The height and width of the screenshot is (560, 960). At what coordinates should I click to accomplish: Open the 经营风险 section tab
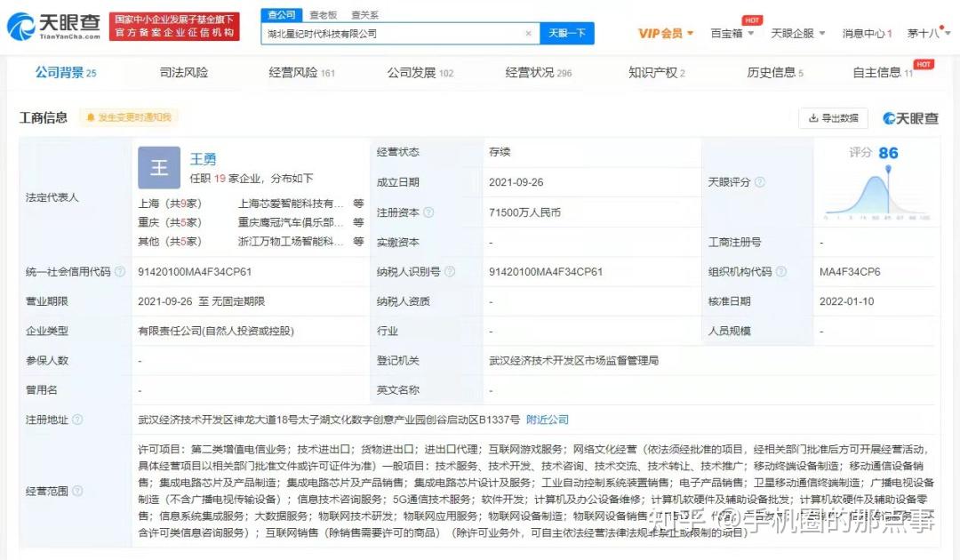click(x=302, y=73)
